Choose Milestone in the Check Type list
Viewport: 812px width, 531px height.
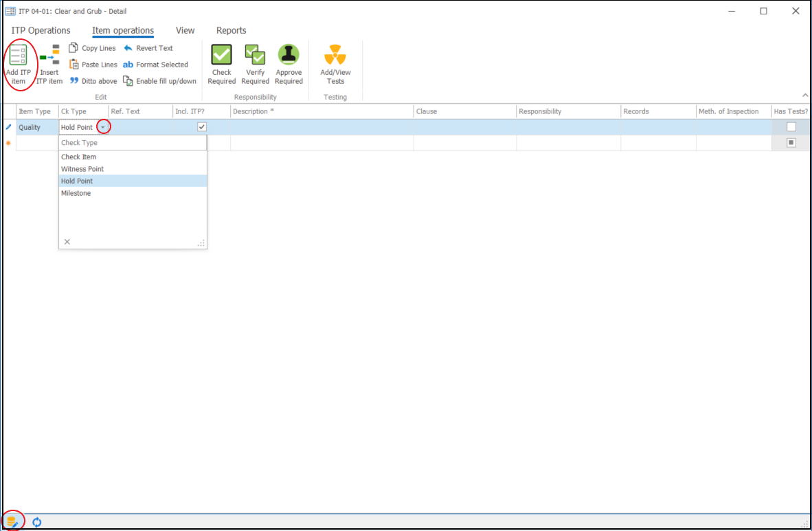tap(76, 193)
